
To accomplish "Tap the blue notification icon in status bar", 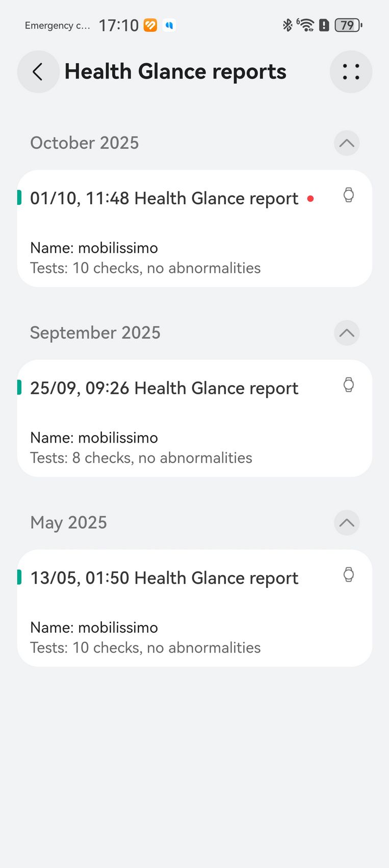I will point(169,25).
